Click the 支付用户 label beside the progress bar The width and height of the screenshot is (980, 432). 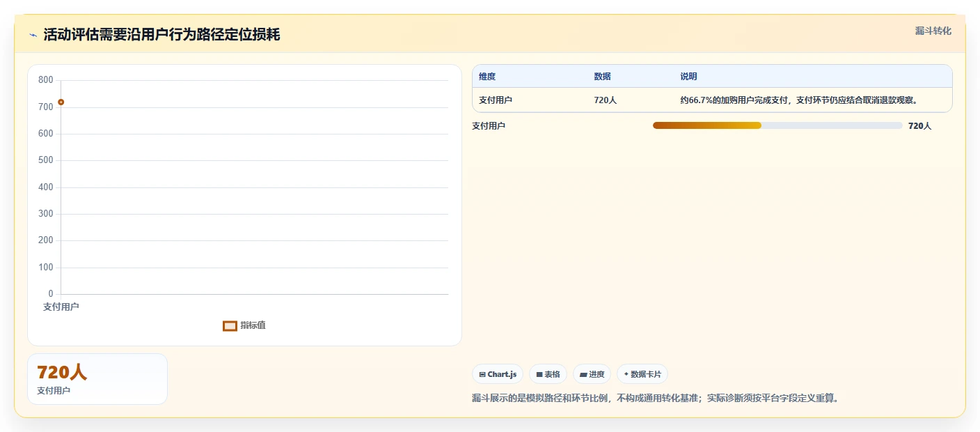pos(489,126)
